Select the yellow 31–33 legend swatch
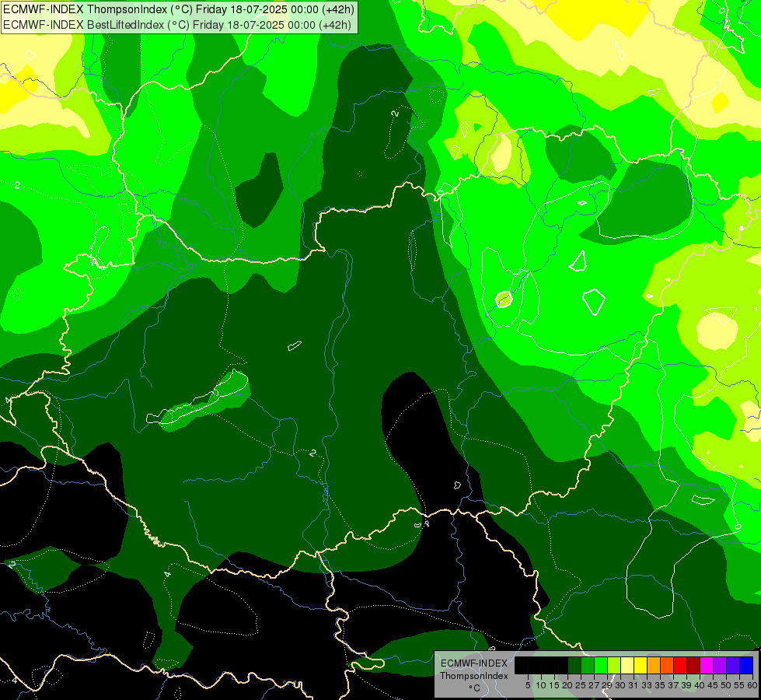761x700 pixels. tap(641, 665)
